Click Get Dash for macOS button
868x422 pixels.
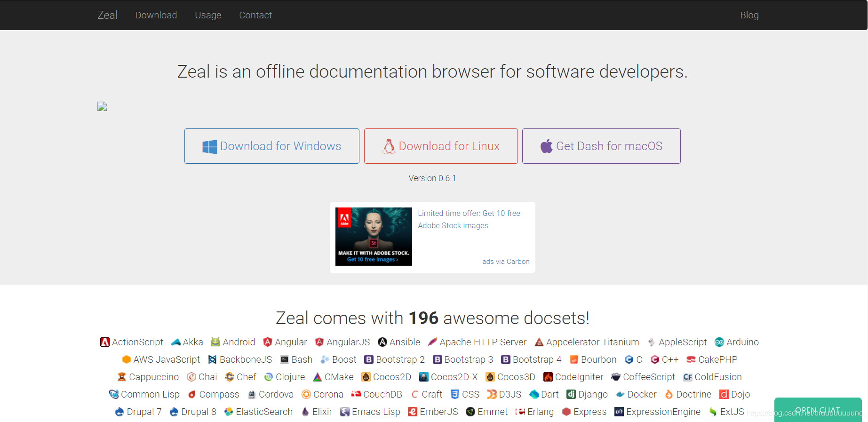pyautogui.click(x=601, y=146)
